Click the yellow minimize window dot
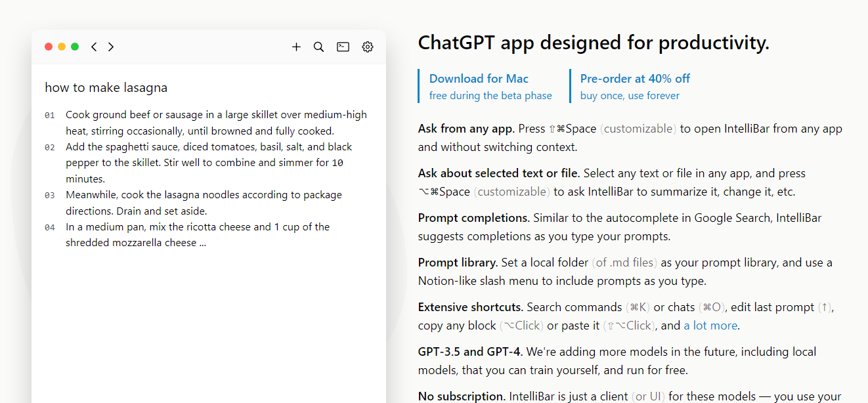The image size is (868, 403). point(62,47)
